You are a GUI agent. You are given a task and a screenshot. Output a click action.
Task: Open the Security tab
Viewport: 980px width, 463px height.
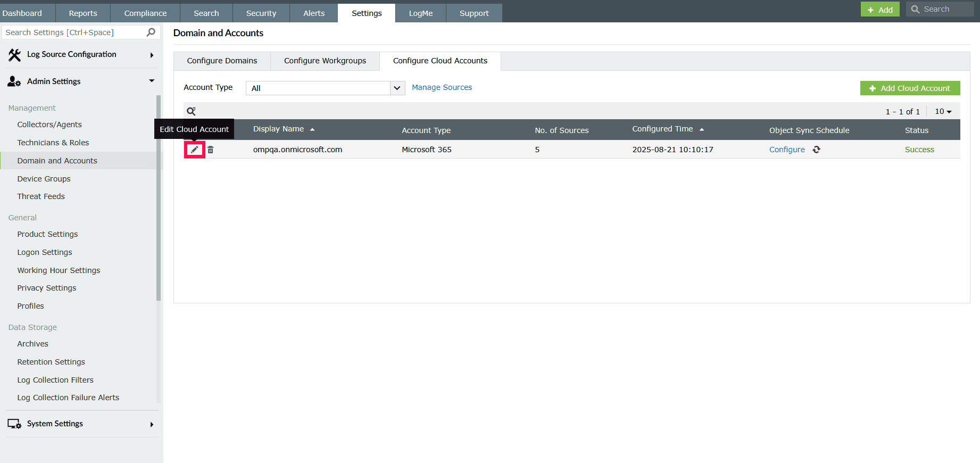click(x=261, y=13)
